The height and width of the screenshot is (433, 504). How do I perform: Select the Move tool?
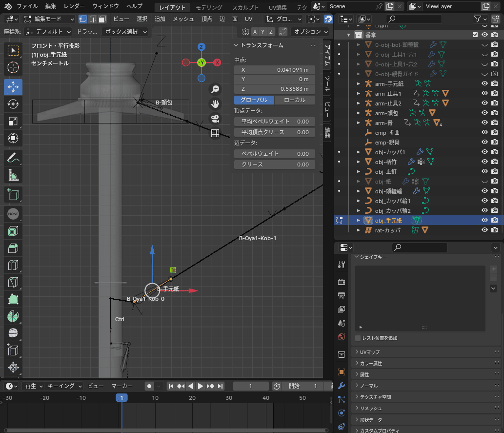[x=13, y=87]
